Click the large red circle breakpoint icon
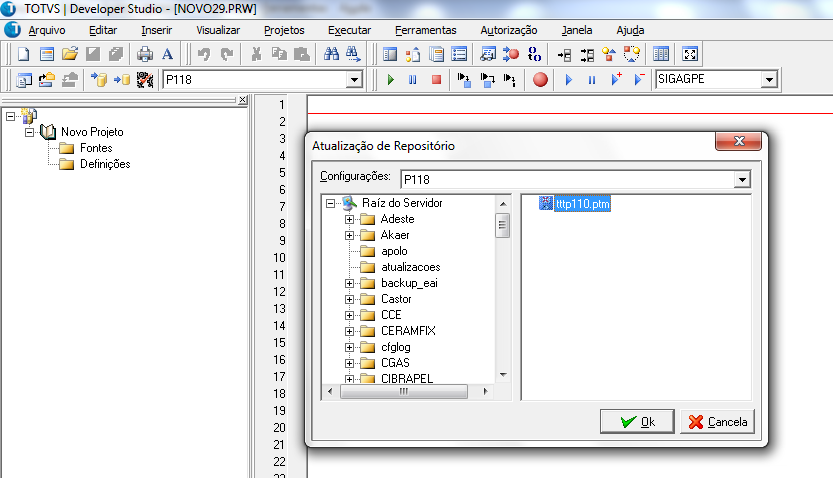This screenshot has height=478, width=833. [540, 80]
